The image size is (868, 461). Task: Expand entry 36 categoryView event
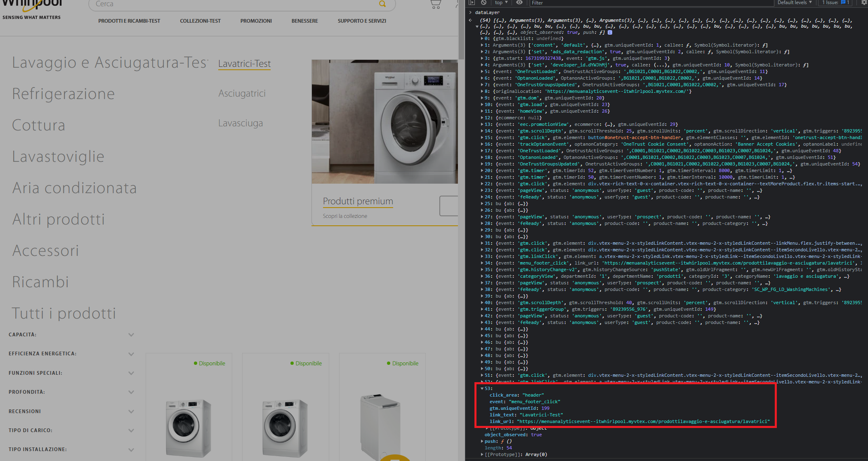[482, 277]
